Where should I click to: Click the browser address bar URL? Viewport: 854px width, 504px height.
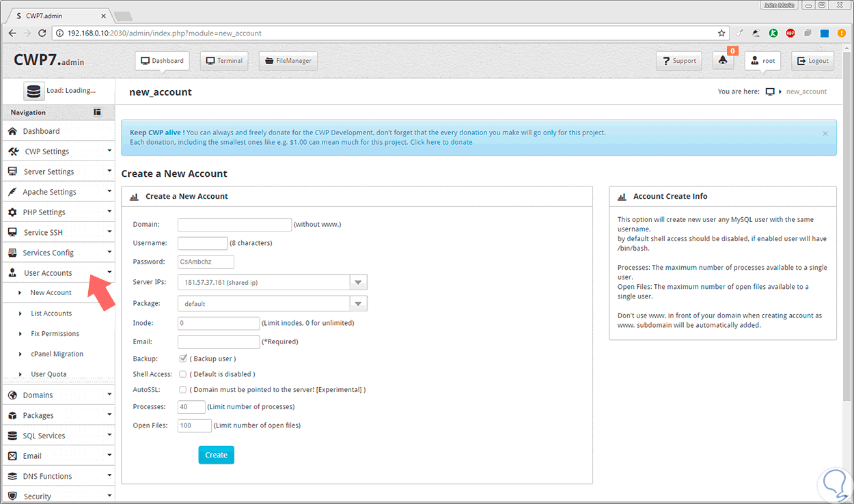pyautogui.click(x=164, y=33)
